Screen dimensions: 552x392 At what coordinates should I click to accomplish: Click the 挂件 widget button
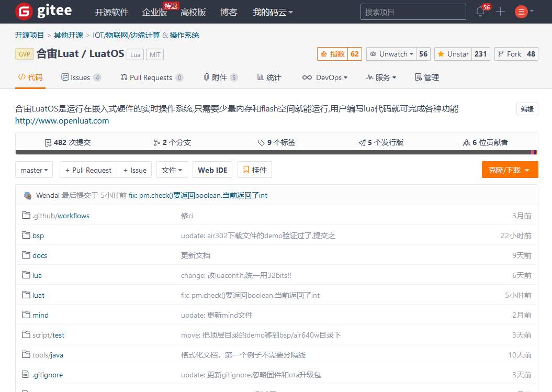click(255, 170)
